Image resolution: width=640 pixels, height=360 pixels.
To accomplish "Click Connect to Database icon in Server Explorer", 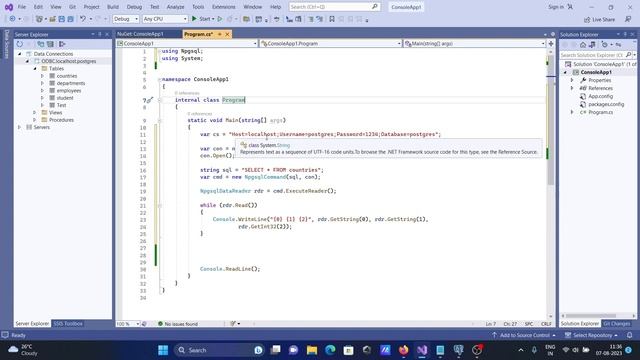I will 41,44.
